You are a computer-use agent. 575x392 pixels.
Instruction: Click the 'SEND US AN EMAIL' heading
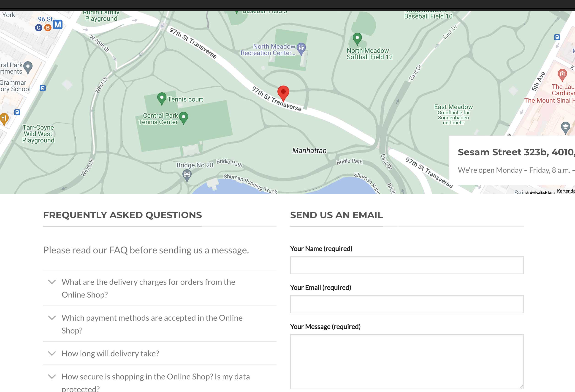[x=336, y=215]
